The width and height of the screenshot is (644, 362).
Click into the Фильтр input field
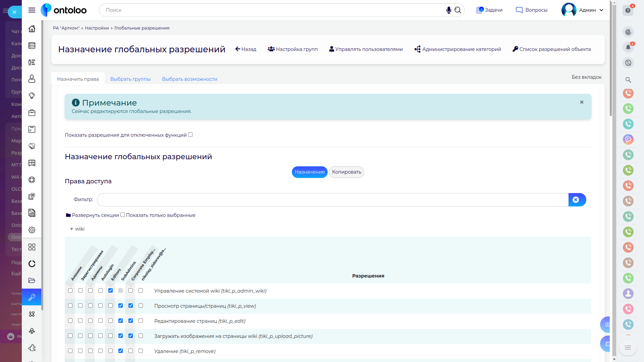[x=332, y=200]
